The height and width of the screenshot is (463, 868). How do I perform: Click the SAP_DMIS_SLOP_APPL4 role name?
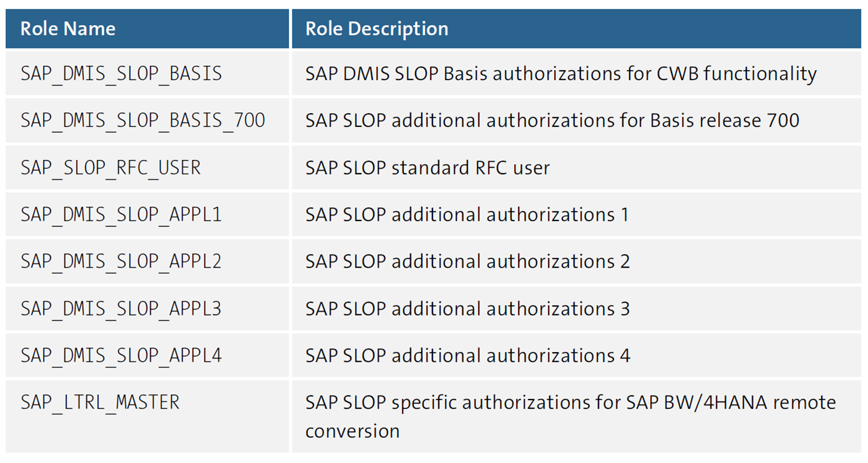click(120, 355)
